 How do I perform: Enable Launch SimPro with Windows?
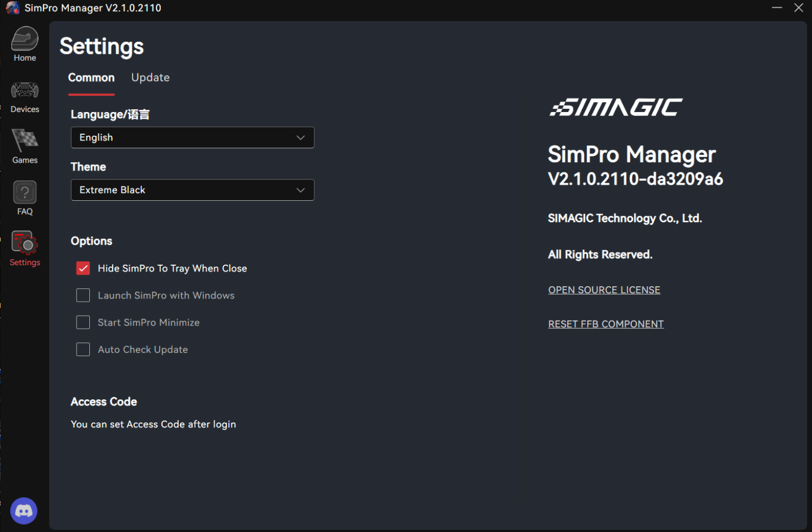[83, 295]
